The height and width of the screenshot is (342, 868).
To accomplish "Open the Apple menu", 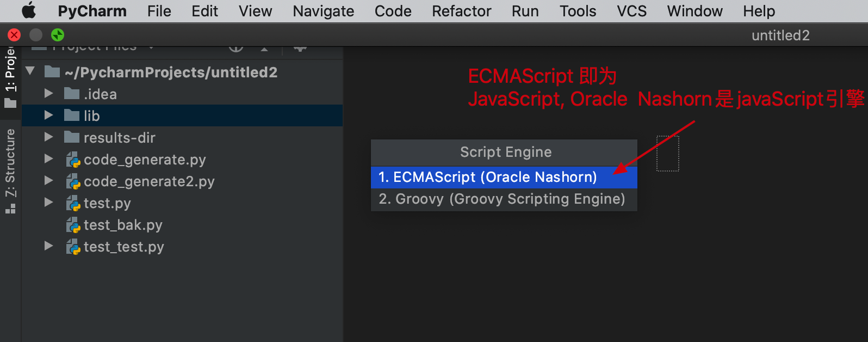I will [29, 10].
